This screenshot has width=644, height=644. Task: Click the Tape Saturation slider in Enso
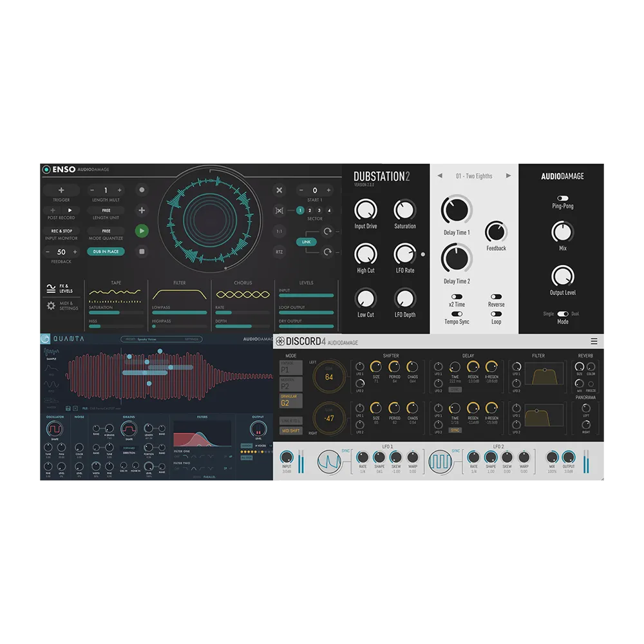(116, 312)
